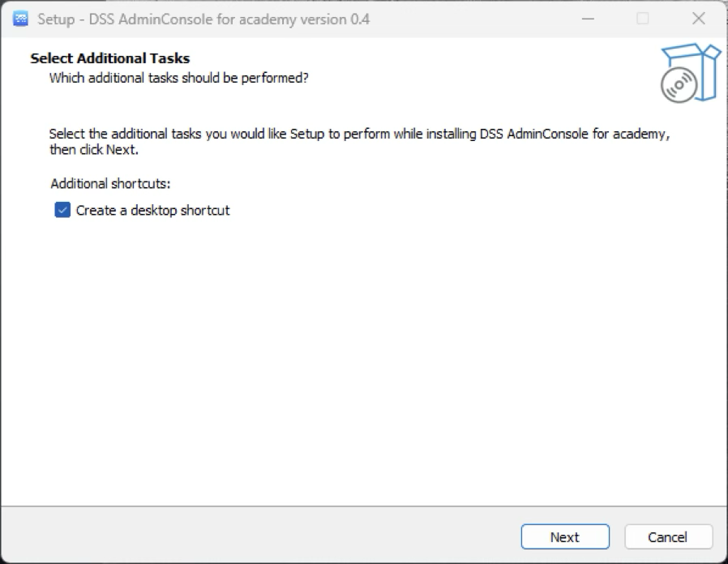The width and height of the screenshot is (728, 564).
Task: Click the 'Create a desktop shortcut' label
Action: pyautogui.click(x=152, y=210)
